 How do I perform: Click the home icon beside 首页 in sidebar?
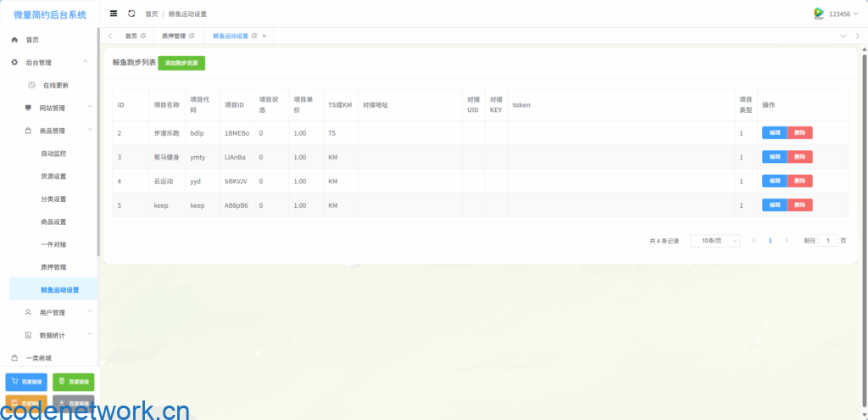pos(14,40)
